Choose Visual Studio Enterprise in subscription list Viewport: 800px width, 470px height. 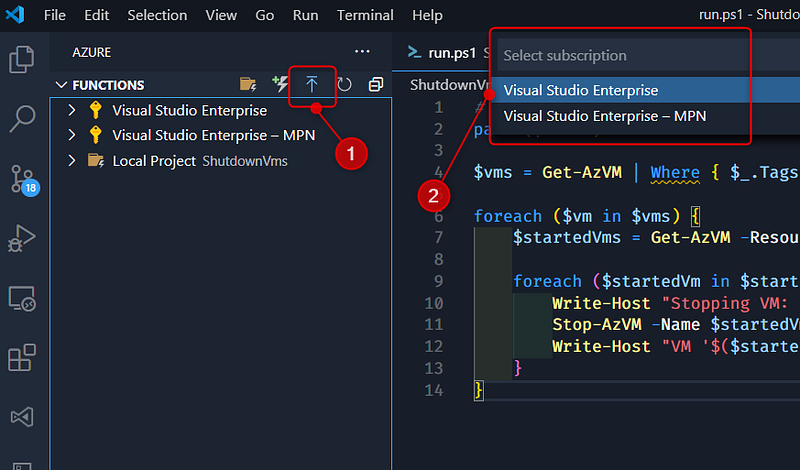[x=580, y=90]
